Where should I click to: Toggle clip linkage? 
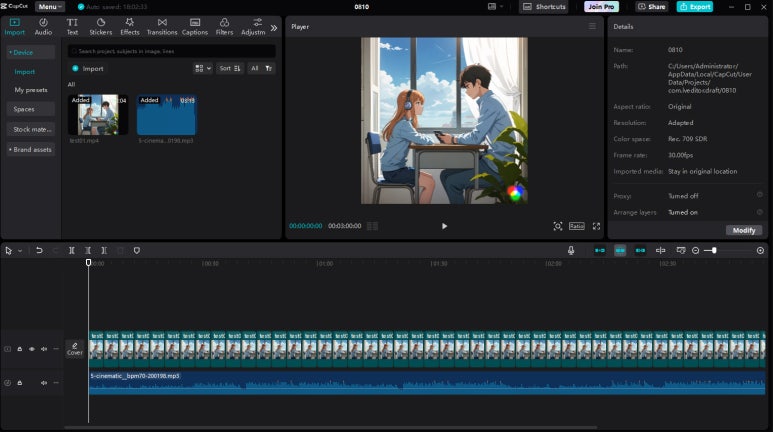tap(640, 251)
